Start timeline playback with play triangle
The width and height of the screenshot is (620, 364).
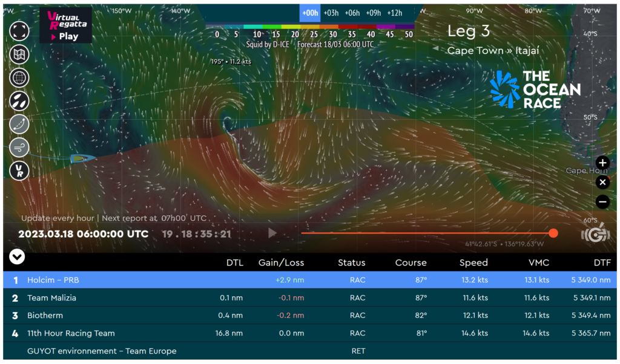[x=272, y=233]
